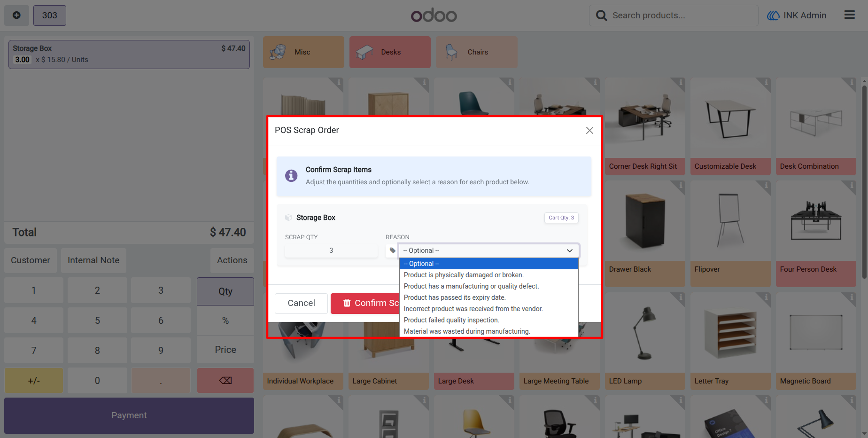Click the Payment button

click(129, 415)
